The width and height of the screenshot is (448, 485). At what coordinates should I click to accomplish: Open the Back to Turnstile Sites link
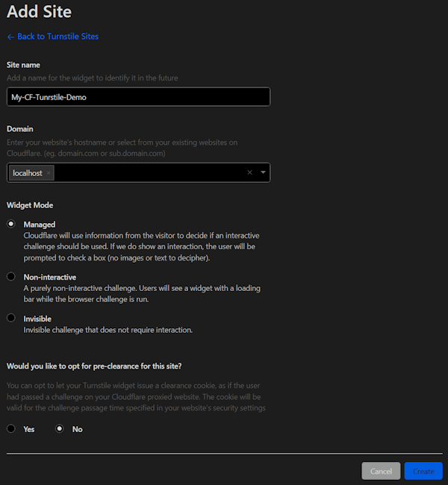pyautogui.click(x=57, y=37)
